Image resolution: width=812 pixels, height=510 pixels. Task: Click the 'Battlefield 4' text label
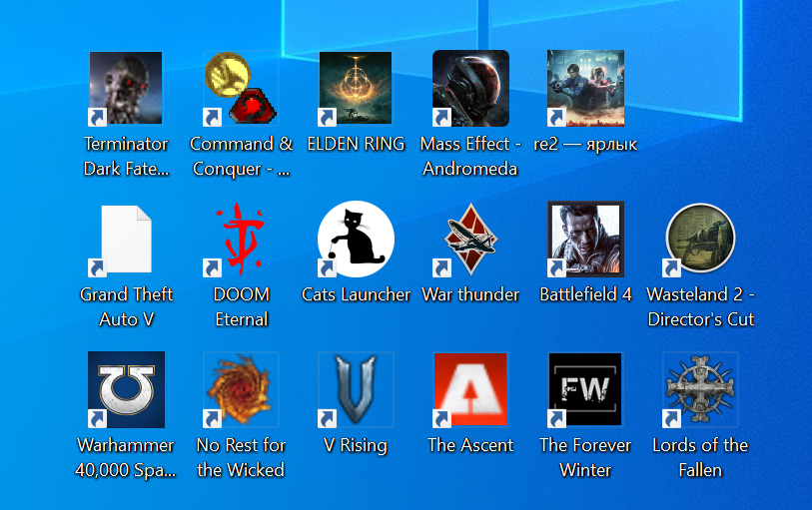pyautogui.click(x=585, y=294)
